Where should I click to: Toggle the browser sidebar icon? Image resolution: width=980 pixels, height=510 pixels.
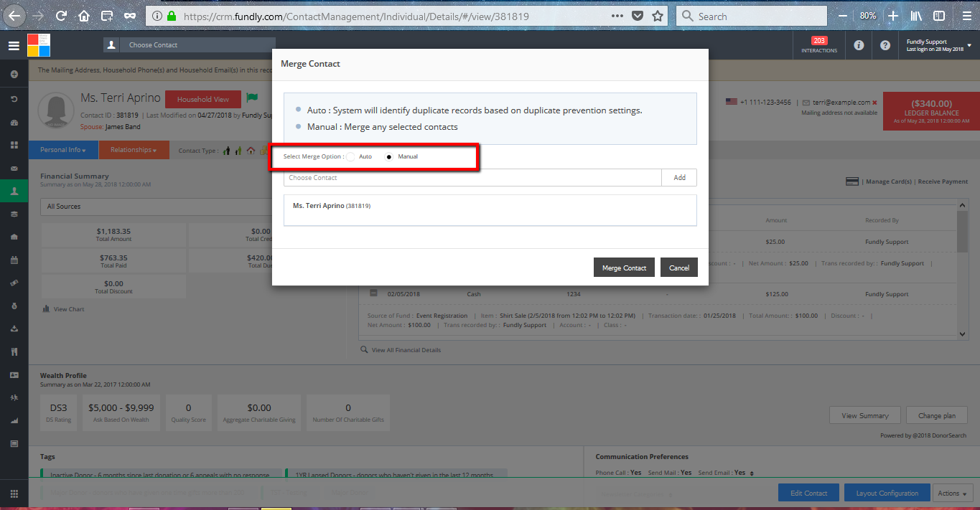click(938, 16)
